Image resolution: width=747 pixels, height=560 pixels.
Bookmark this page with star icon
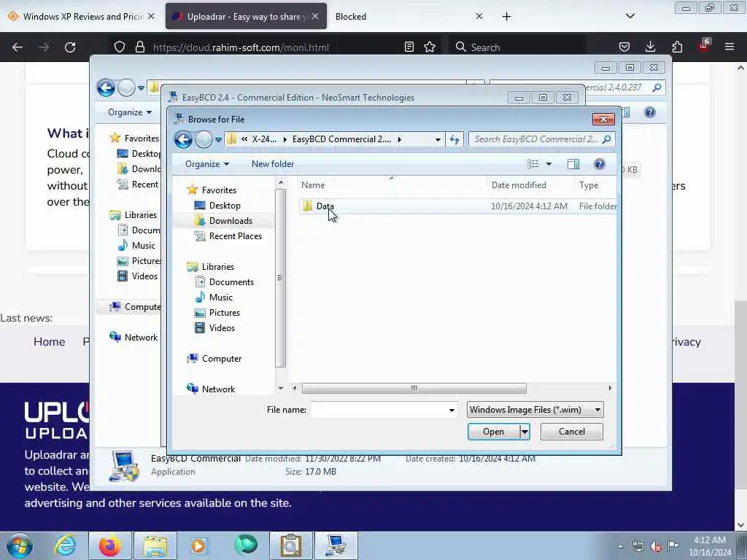coord(430,47)
